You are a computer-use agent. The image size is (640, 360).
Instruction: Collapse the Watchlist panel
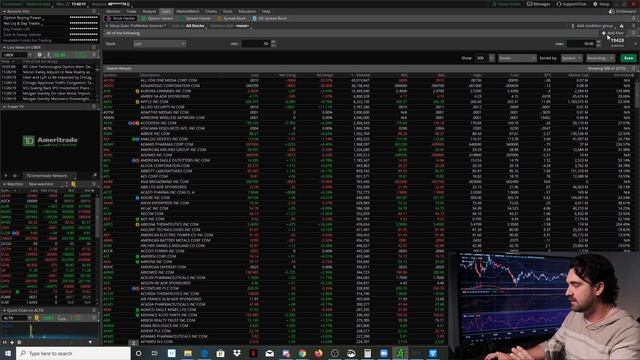click(4, 184)
